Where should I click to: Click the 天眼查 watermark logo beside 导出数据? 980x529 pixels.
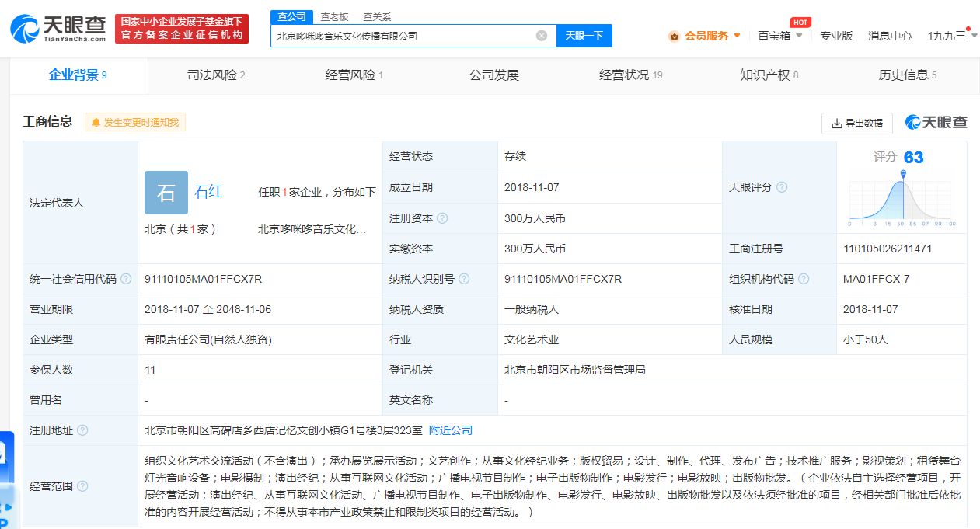(936, 123)
